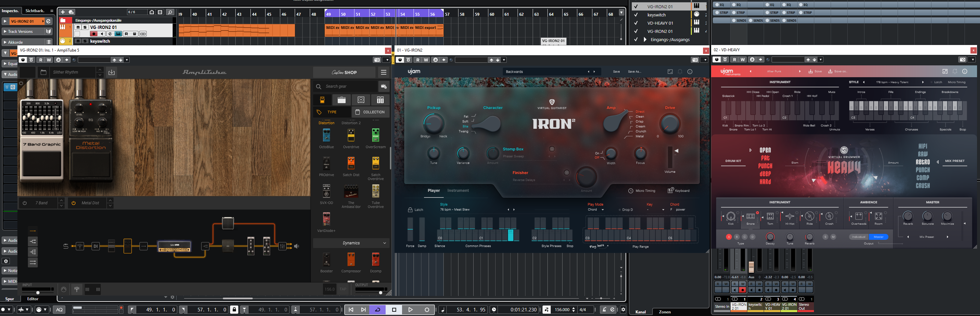Image resolution: width=980 pixels, height=316 pixels.
Task: Select the amplifier gear category in AmpliTube
Action: [x=342, y=100]
